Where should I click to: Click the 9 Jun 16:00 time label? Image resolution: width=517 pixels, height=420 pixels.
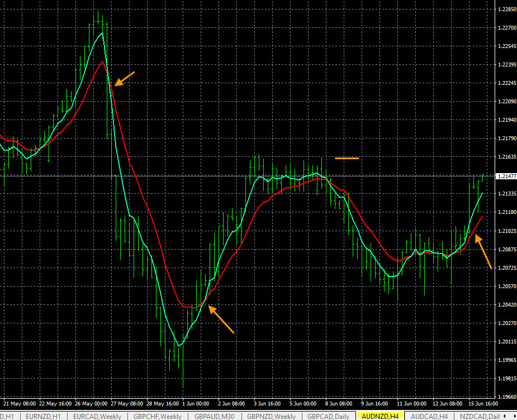point(375,404)
